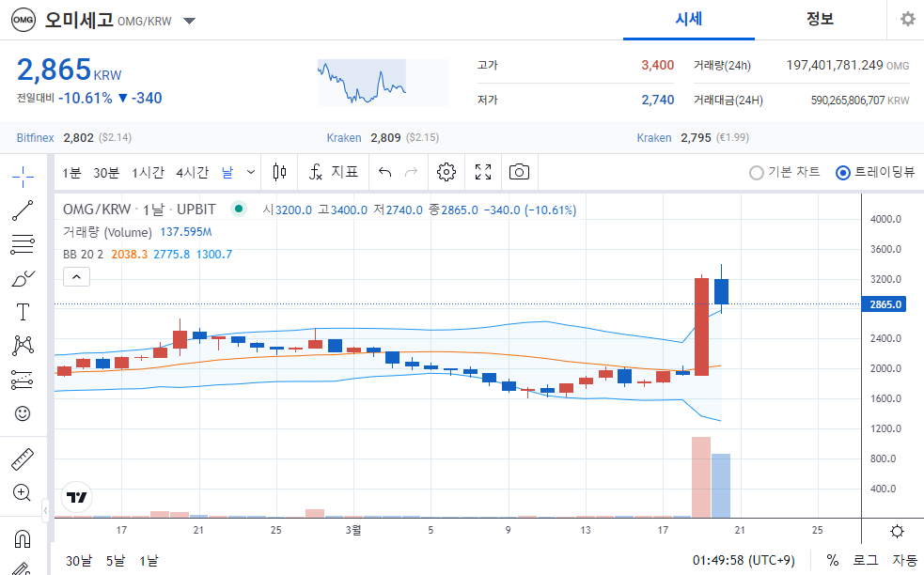Select the brush drawing tool

(23, 278)
